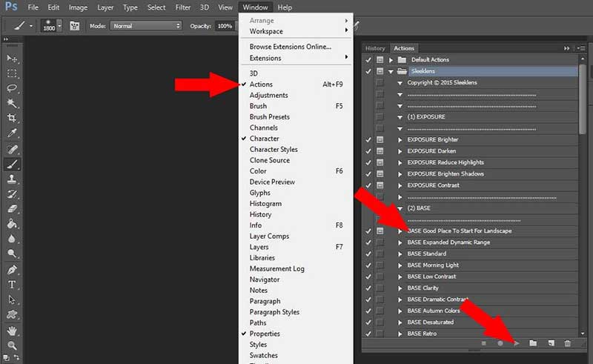The width and height of the screenshot is (593, 364).
Task: Uncheck the Sleeklens set checkmark
Action: (368, 71)
